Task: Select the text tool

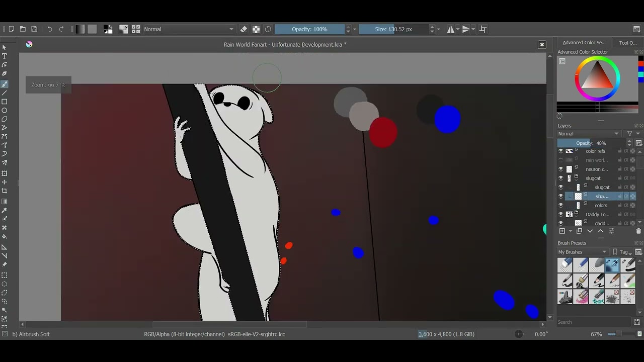Action: (x=5, y=56)
